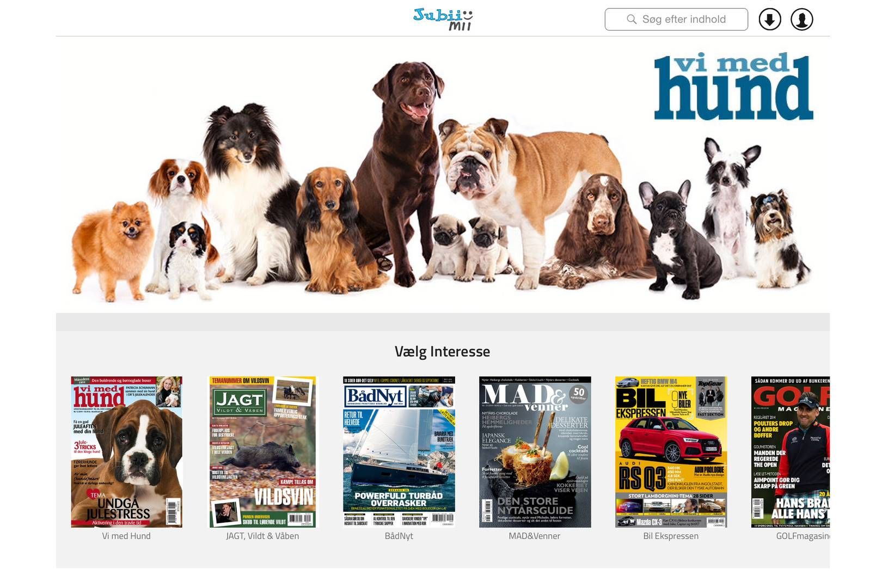Open the Vi med Hund magazine cover
The width and height of the screenshot is (882, 588).
[126, 451]
